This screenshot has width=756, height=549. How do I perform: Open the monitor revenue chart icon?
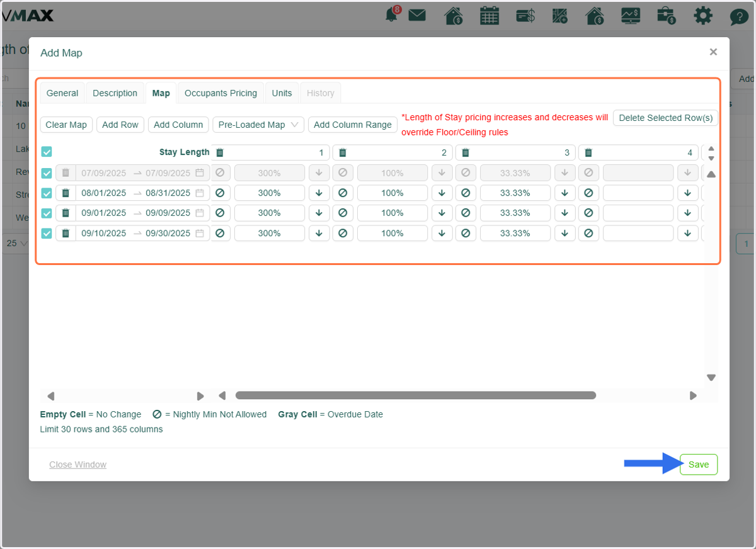[x=631, y=15]
